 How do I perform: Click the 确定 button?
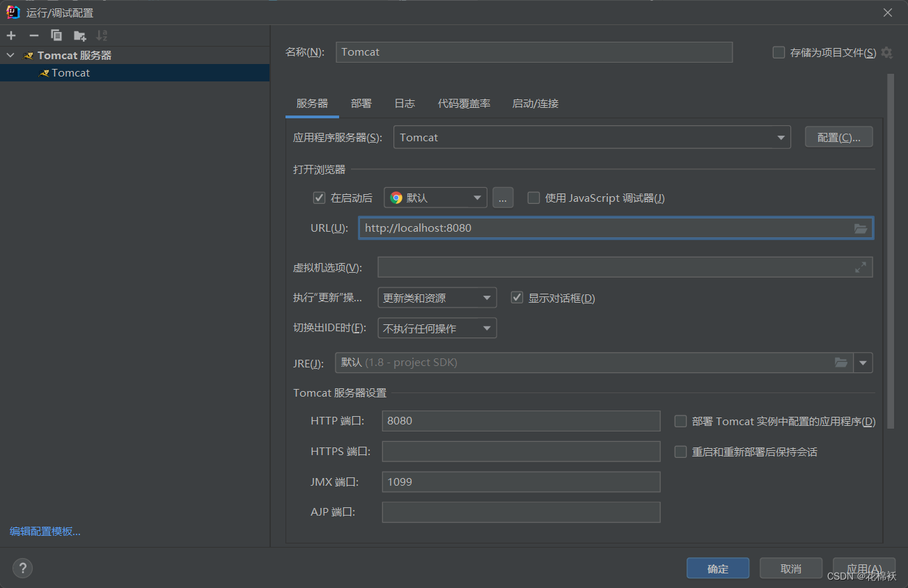point(718,569)
